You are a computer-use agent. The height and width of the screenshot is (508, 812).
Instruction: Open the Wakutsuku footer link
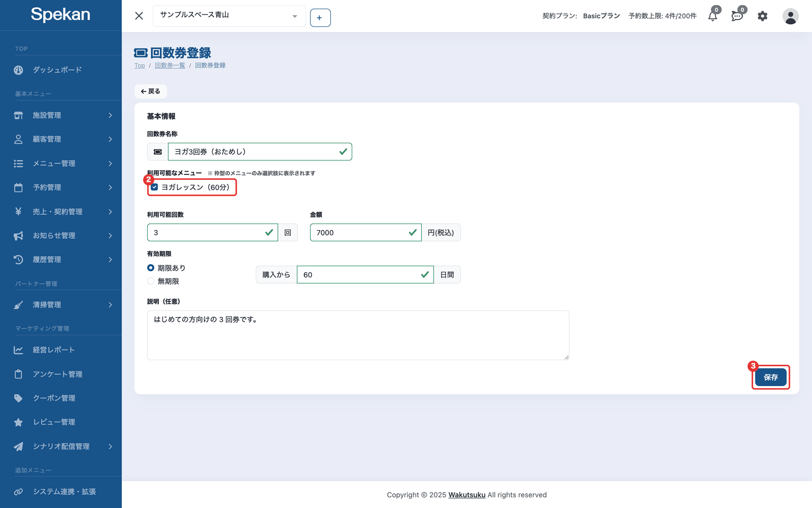coord(467,495)
